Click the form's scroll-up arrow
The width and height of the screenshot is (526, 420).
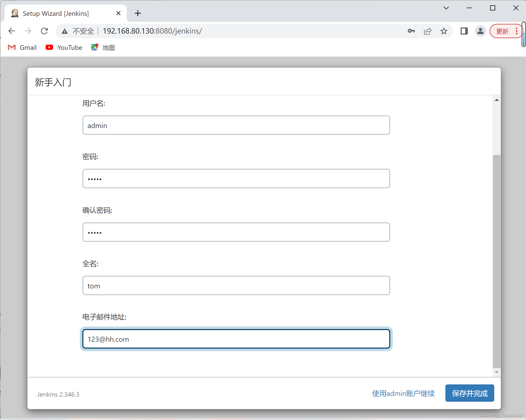[497, 100]
